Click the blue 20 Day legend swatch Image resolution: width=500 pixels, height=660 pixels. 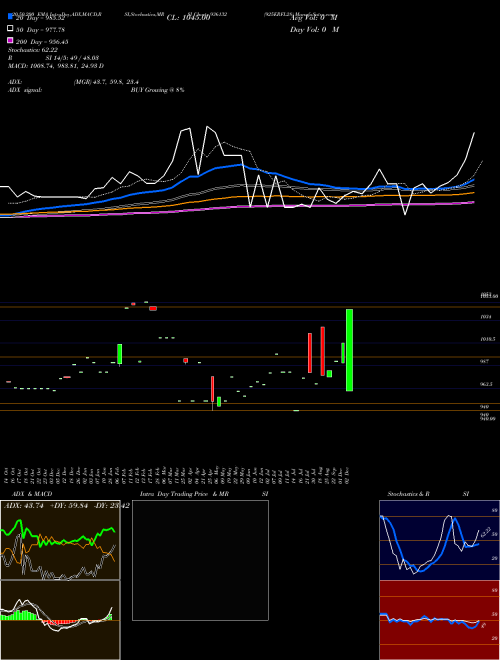[10, 17]
